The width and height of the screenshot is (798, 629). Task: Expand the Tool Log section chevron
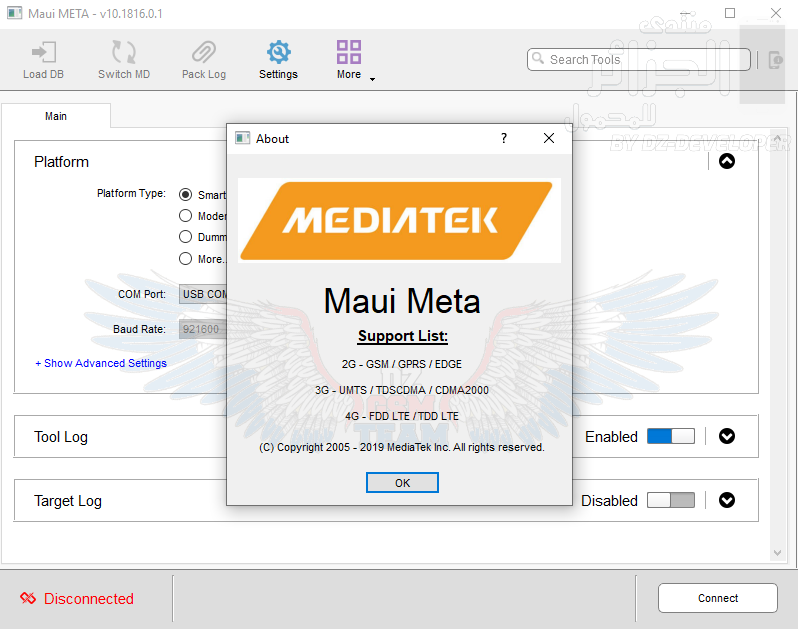point(727,436)
